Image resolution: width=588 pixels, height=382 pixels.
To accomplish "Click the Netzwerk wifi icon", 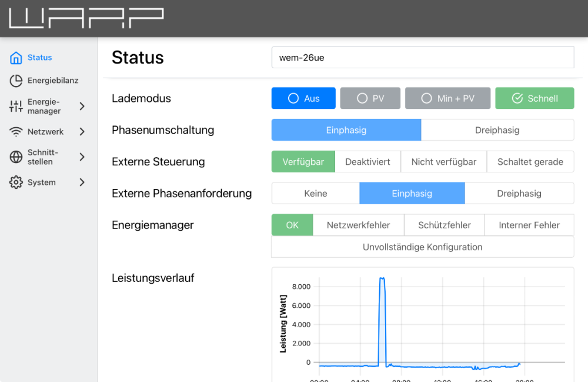I will (16, 132).
